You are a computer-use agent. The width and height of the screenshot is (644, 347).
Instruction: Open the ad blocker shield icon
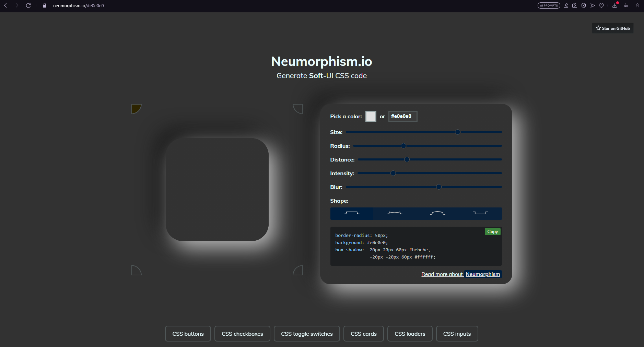pos(584,5)
